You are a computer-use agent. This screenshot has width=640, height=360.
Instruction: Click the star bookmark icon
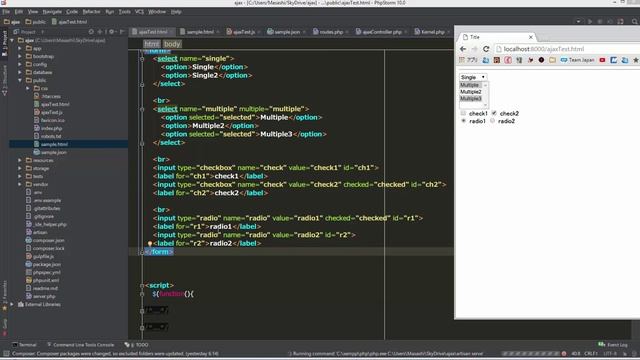point(636,60)
